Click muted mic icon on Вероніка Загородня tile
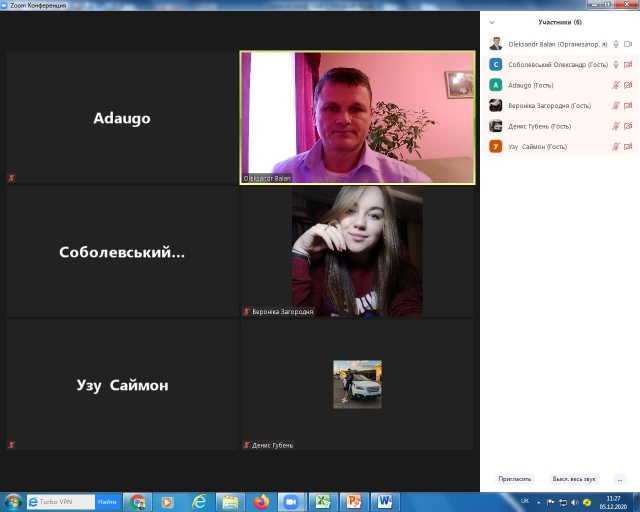Image resolution: width=640 pixels, height=512 pixels. (246, 312)
